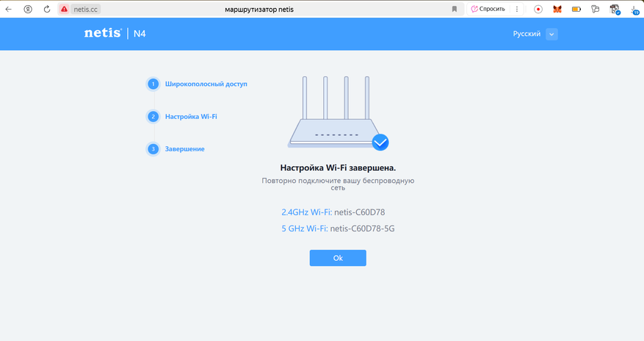This screenshot has height=341, width=644.
Task: Select step 1 circle for broadband access
Action: (x=153, y=84)
